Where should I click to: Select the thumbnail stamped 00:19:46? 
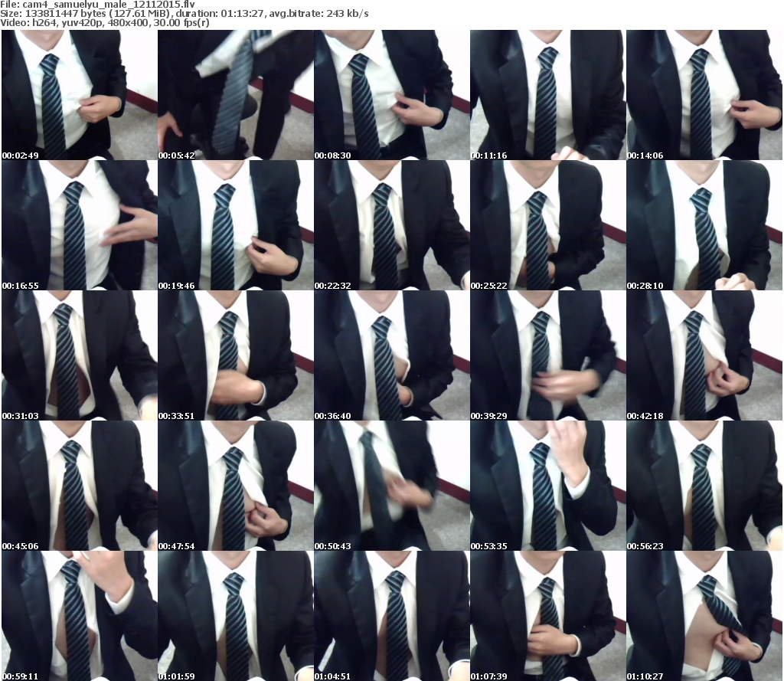point(236,225)
